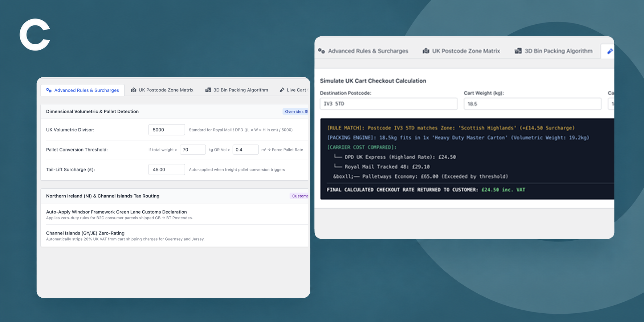Click the "Pallet Conversion Threshold:" label
This screenshot has height=322, width=644.
tap(77, 150)
